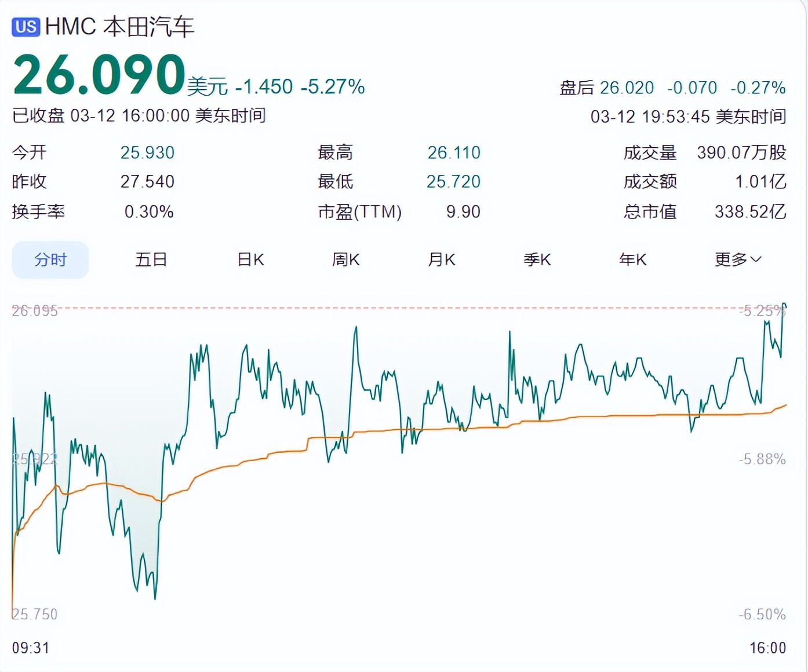Click the 26.090 current price
This screenshot has height=672, width=808.
[99, 75]
